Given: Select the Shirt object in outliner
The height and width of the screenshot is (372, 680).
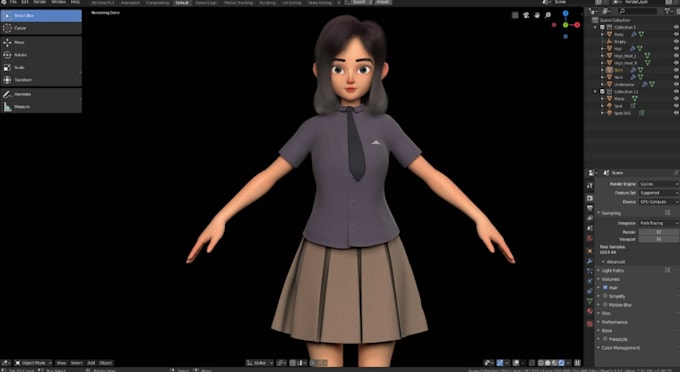Looking at the screenshot, I should click(619, 70).
